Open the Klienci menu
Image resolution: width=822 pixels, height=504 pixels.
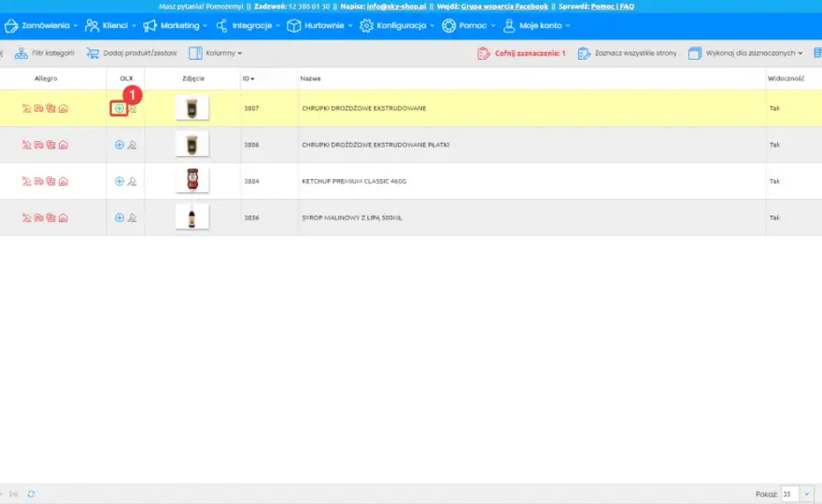pyautogui.click(x=110, y=25)
